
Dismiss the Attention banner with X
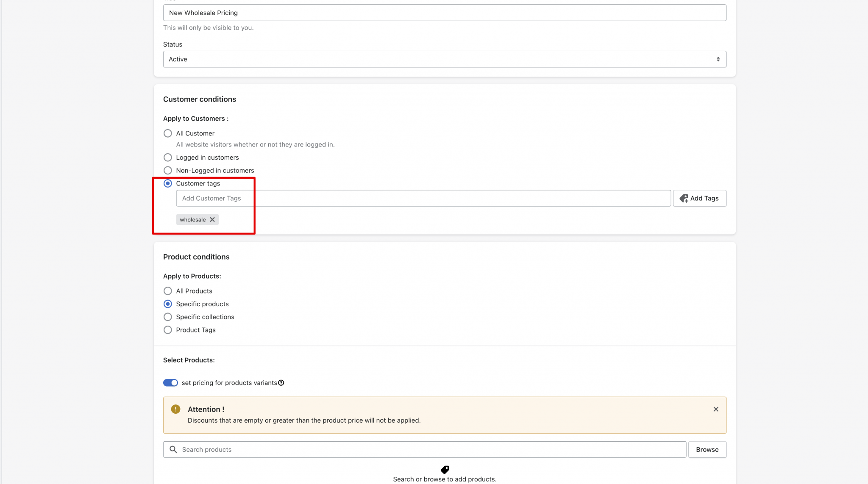coord(715,409)
